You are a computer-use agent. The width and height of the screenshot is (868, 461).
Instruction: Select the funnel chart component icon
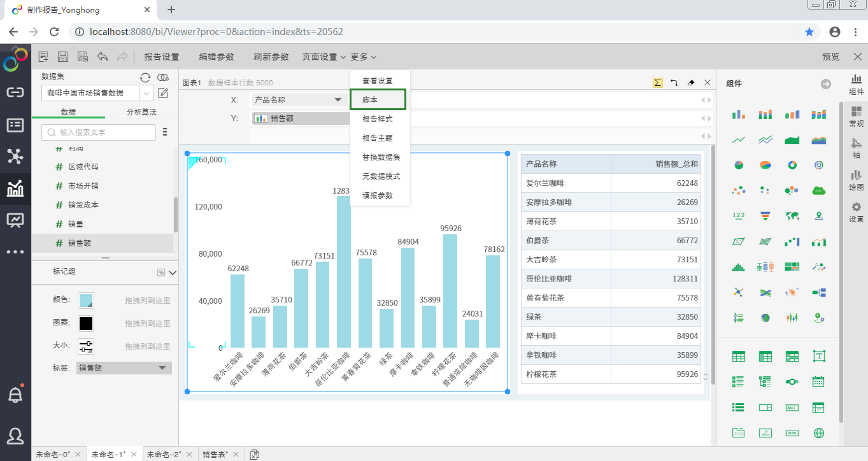[x=765, y=216]
